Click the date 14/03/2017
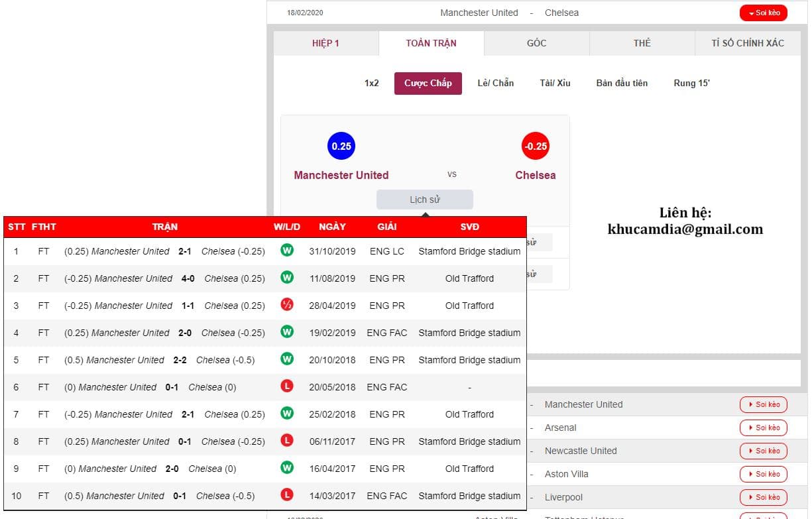The width and height of the screenshot is (812, 519). click(332, 496)
